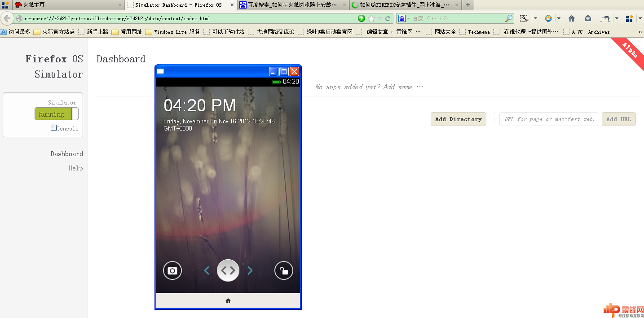Viewport: 644px width, 318px height.
Task: Click the lock screen center slider handle
Action: (228, 270)
